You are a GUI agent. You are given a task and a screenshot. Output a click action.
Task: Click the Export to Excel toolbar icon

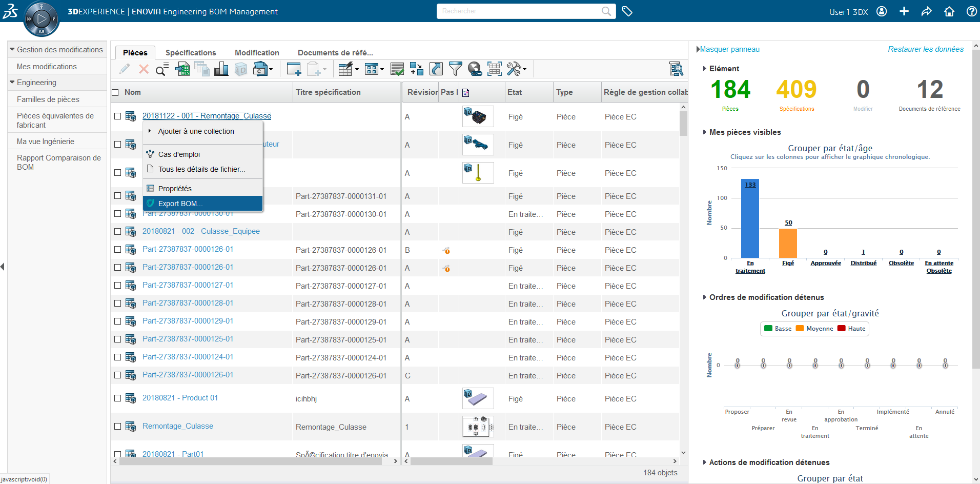(182, 69)
